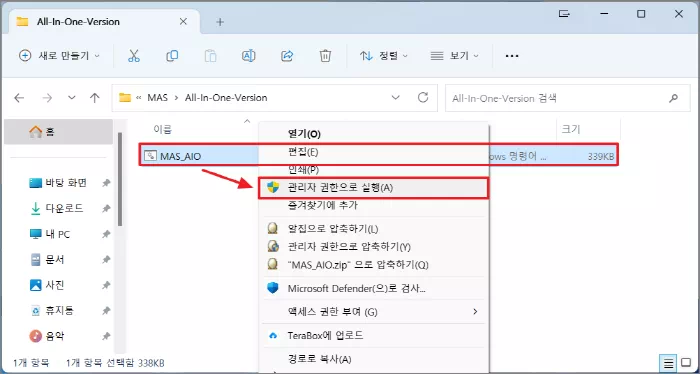
Task: Go up one folder level arrow
Action: tap(94, 98)
